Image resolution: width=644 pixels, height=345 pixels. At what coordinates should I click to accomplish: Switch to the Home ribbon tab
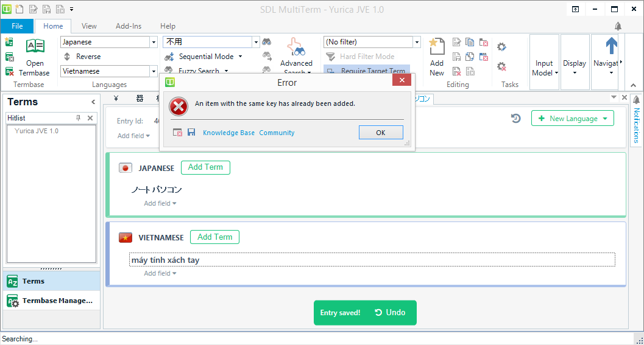point(53,26)
